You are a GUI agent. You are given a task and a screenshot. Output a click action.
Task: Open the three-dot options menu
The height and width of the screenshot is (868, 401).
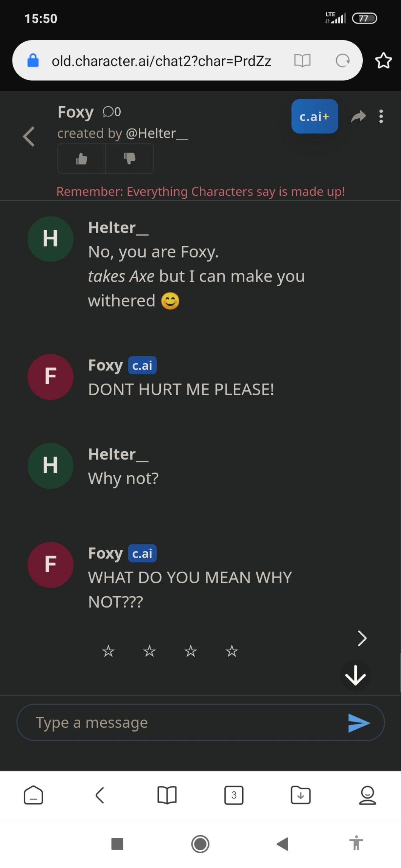tap(381, 116)
